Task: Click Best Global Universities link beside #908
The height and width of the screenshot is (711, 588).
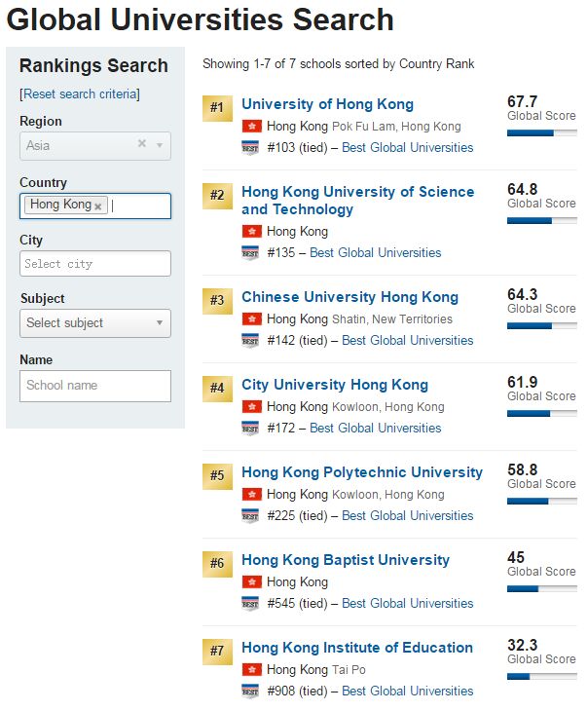Action: point(407,691)
